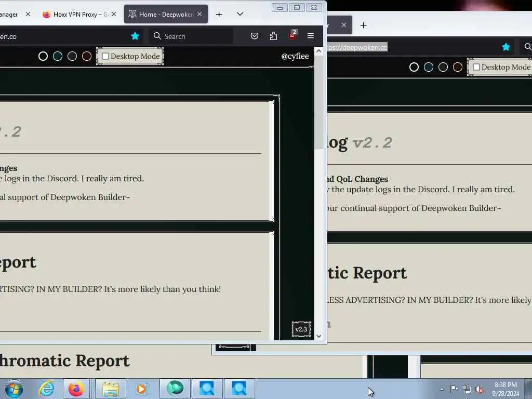532x399 pixels.
Task: Open the first blue magnifier taskbar app
Action: click(207, 389)
